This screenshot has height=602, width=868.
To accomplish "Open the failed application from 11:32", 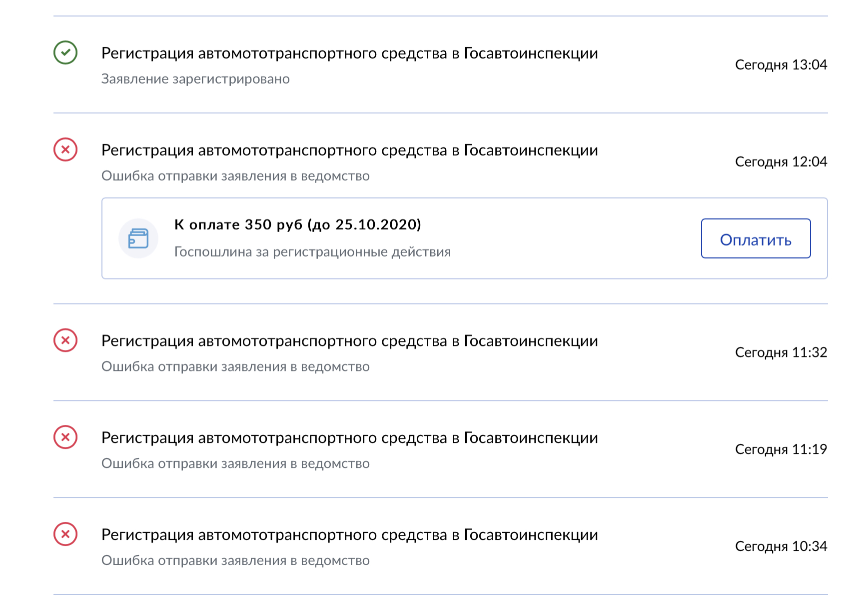I will click(x=349, y=341).
